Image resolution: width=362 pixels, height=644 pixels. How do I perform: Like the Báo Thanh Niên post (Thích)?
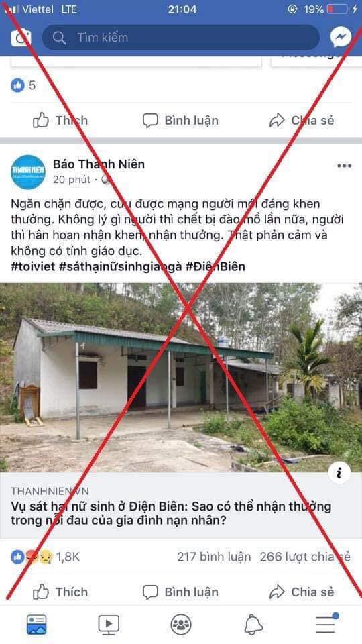coord(60,592)
